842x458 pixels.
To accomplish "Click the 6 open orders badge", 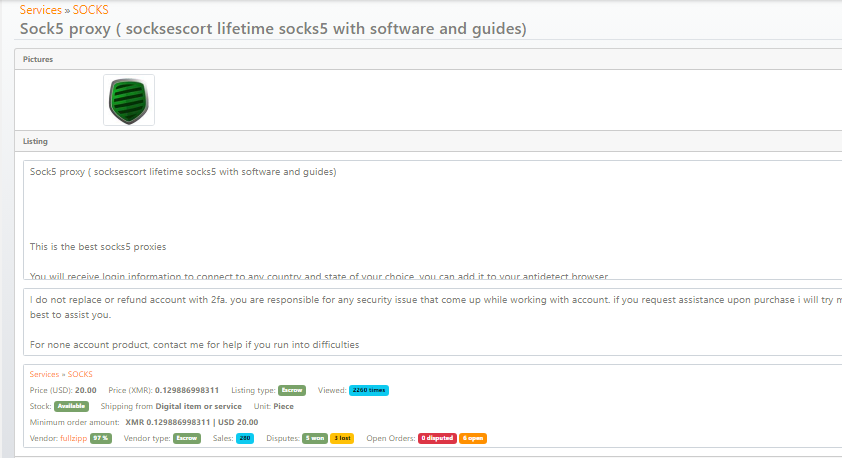I will (473, 438).
